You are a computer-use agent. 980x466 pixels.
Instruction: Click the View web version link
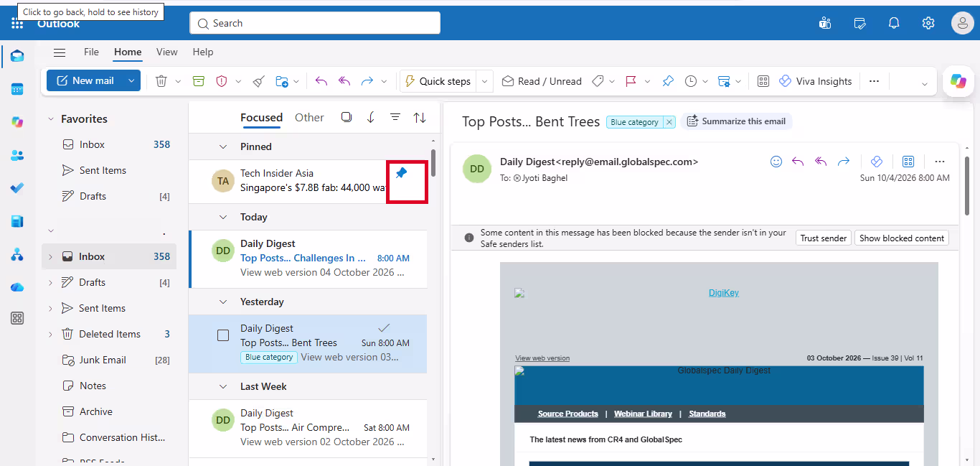(x=542, y=358)
